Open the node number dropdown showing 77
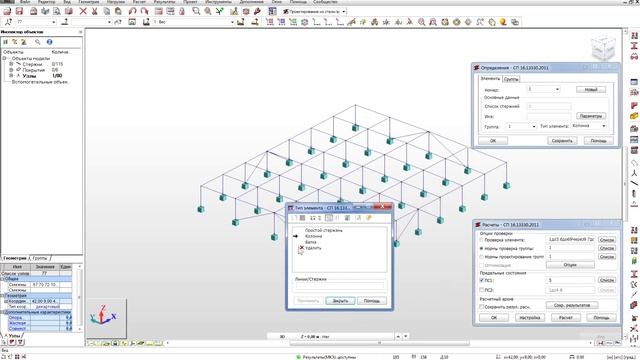 click(53, 22)
